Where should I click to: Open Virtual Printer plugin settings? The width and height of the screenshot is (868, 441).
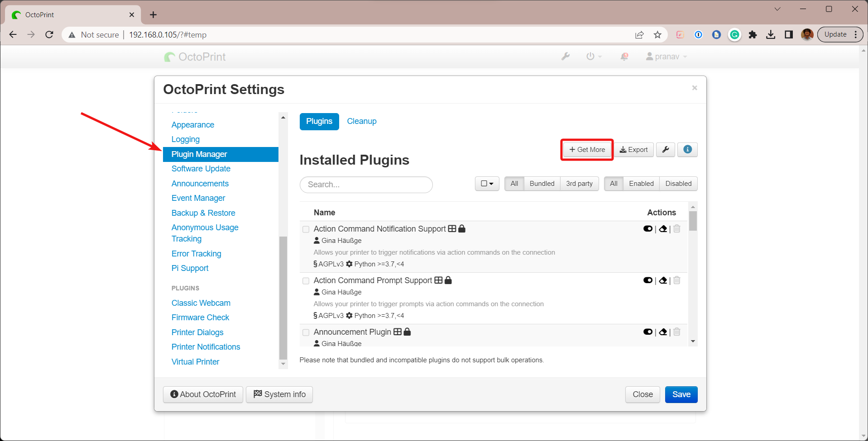tap(196, 362)
